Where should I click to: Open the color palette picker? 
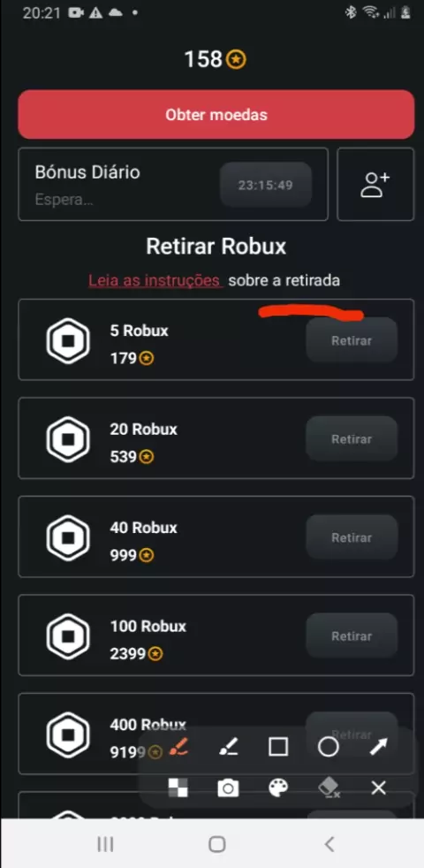point(278,788)
